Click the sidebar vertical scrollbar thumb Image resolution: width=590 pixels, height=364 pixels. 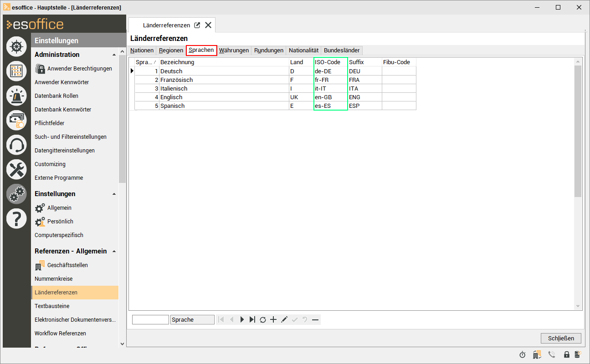[122, 119]
